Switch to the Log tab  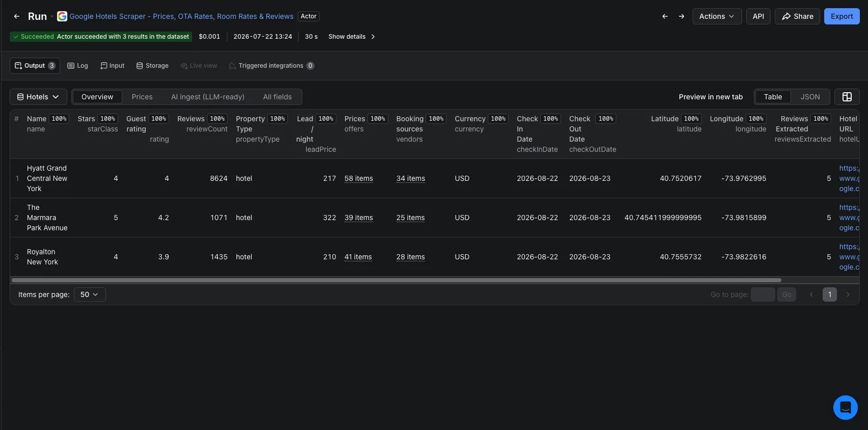pyautogui.click(x=77, y=66)
